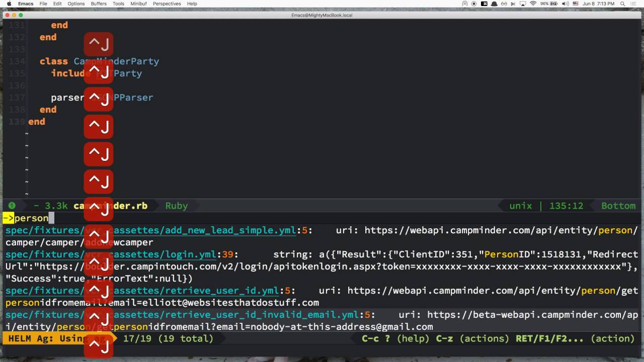The height and width of the screenshot is (362, 644).
Task: Click the 'end' keyword on line 139
Action: point(37,121)
